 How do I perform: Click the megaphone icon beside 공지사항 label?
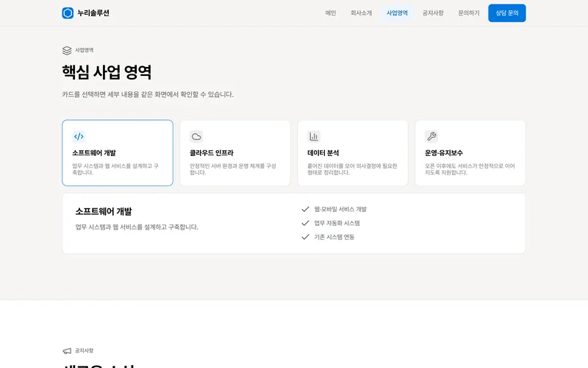(x=67, y=351)
